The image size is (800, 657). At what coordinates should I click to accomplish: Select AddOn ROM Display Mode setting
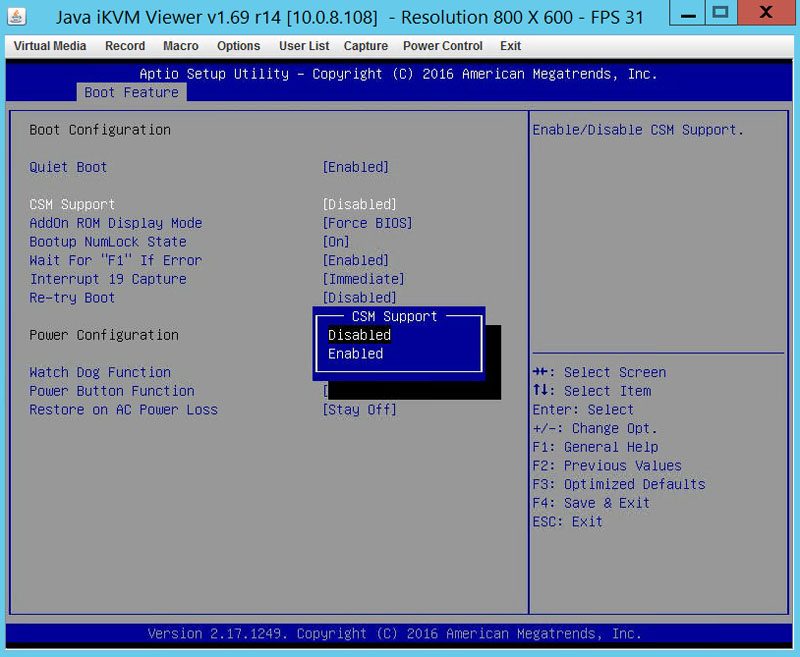(x=116, y=223)
